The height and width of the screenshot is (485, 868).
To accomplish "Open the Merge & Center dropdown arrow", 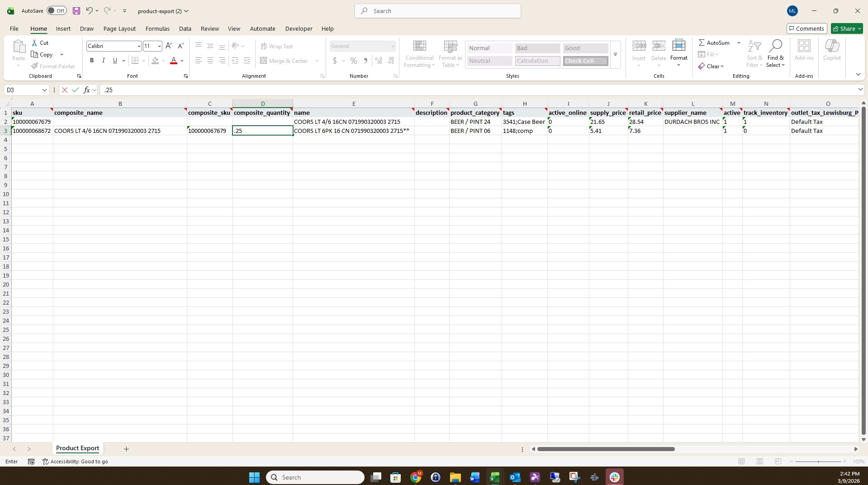I will click(317, 61).
